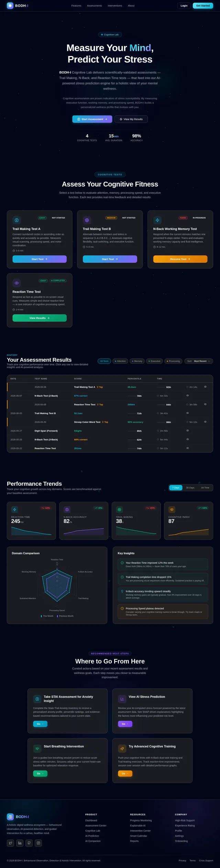Open the Instagram footer icon
220x868 pixels.
pyautogui.click(x=38, y=843)
